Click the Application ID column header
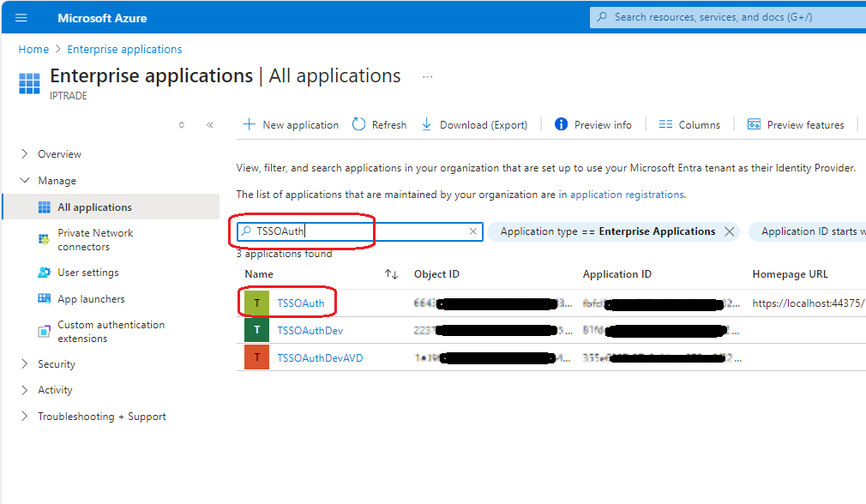The width and height of the screenshot is (866, 504). coord(616,273)
